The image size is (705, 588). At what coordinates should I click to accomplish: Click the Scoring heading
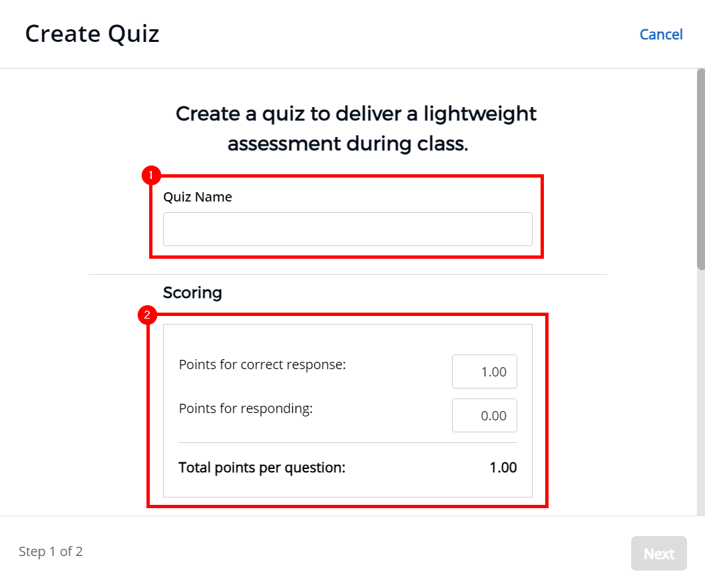(x=192, y=293)
